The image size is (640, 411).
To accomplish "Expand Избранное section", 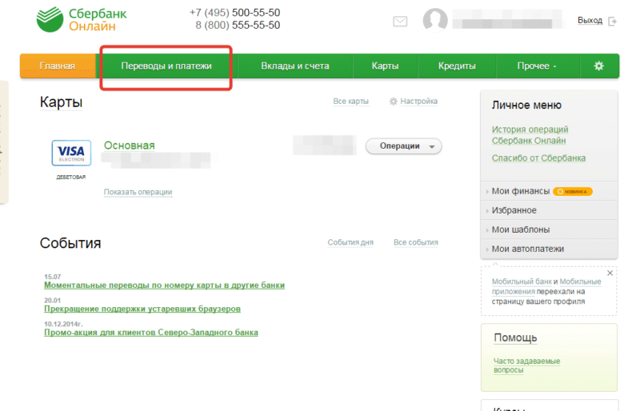I will pyautogui.click(x=514, y=210).
